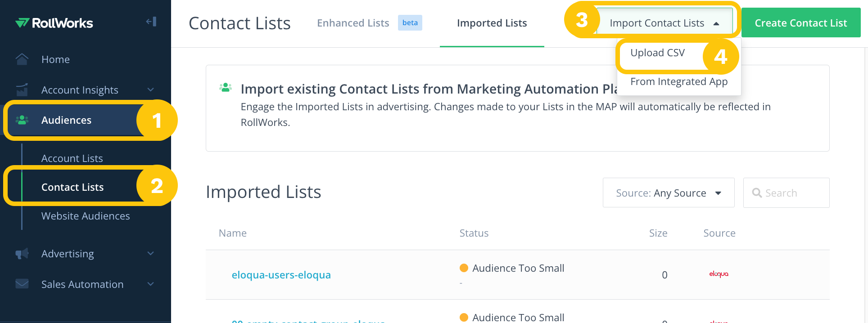Click the Home house icon
Image resolution: width=868 pixels, height=323 pixels.
coord(22,59)
